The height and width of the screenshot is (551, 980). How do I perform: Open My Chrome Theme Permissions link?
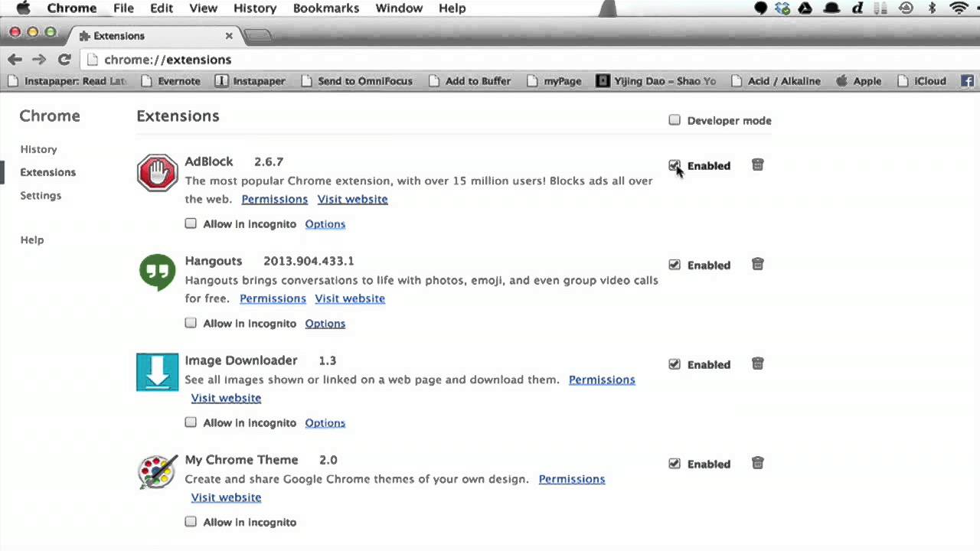[572, 479]
